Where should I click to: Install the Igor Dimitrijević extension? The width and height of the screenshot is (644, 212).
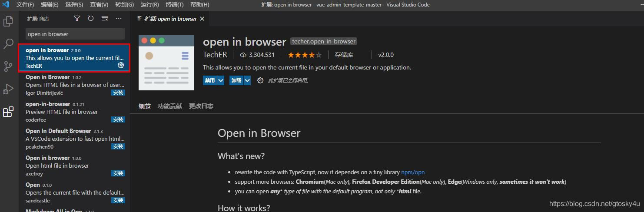[118, 93]
